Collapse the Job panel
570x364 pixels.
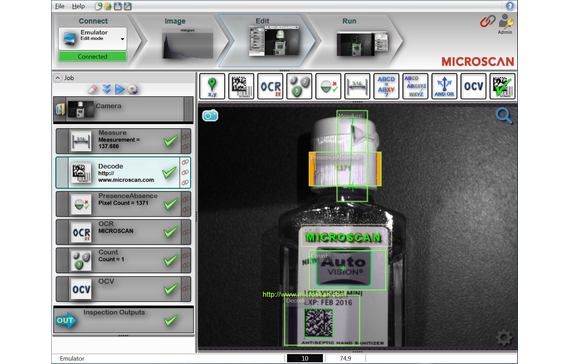click(57, 77)
